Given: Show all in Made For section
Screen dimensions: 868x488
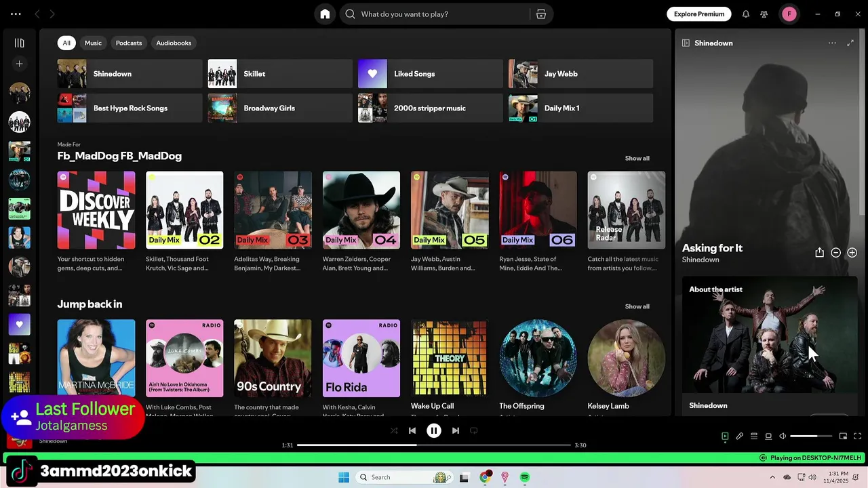Looking at the screenshot, I should click(x=637, y=159).
